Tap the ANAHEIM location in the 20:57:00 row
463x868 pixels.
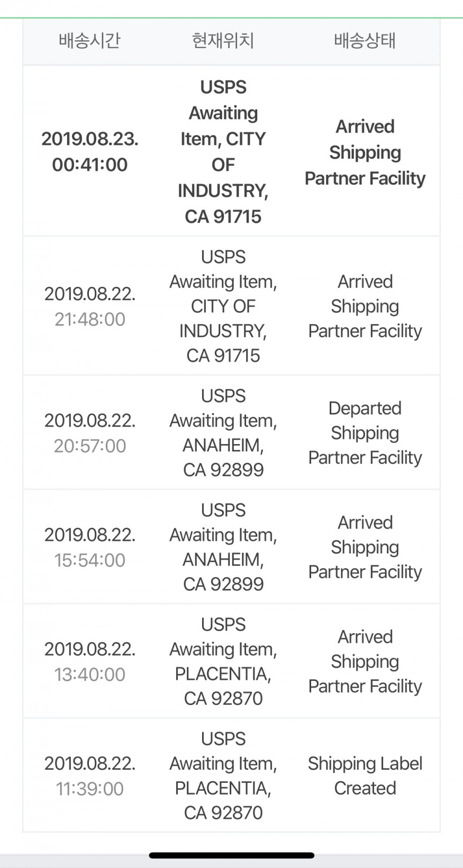(223, 433)
